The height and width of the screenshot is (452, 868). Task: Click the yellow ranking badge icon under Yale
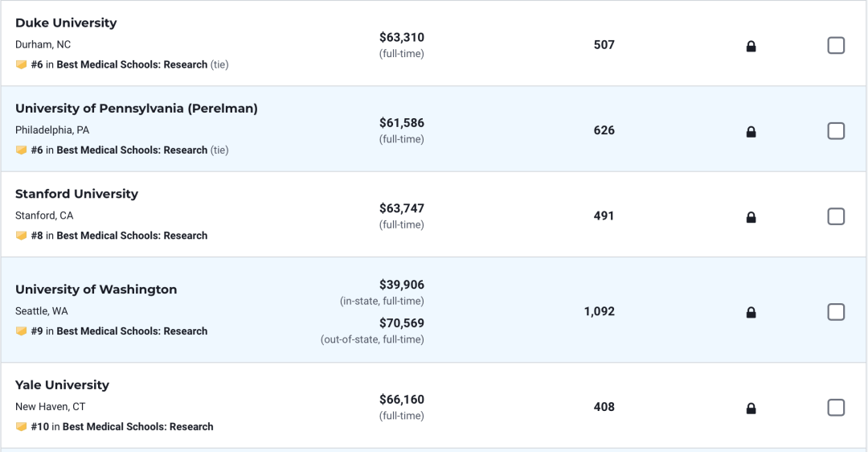[21, 426]
